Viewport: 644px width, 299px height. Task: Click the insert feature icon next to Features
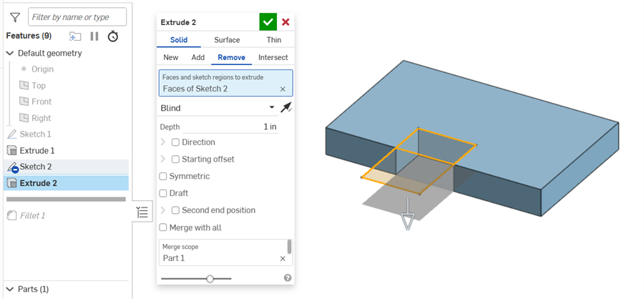(x=75, y=36)
